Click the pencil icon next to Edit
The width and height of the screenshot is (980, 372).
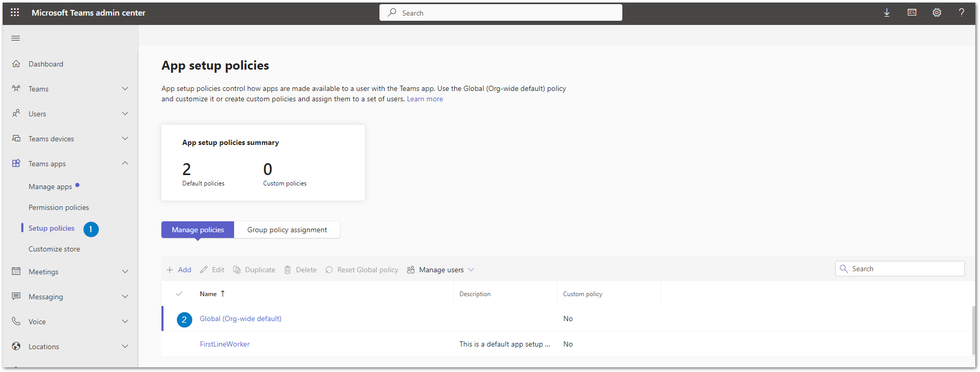[x=204, y=270]
